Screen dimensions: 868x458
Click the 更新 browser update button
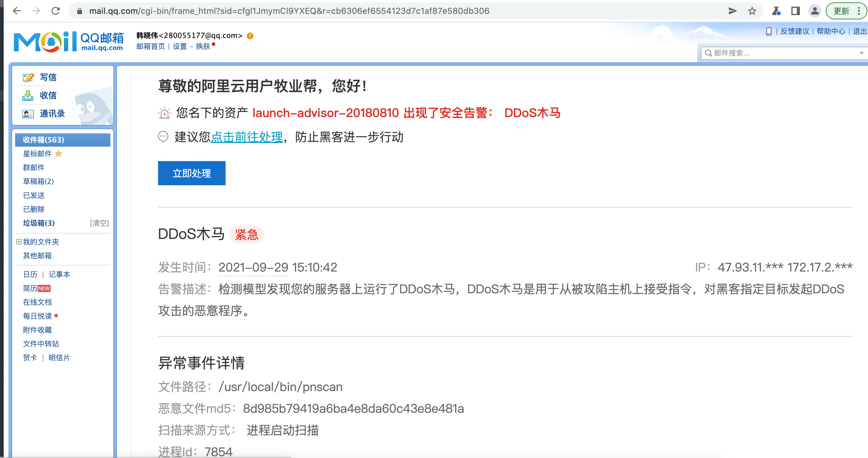[846, 11]
